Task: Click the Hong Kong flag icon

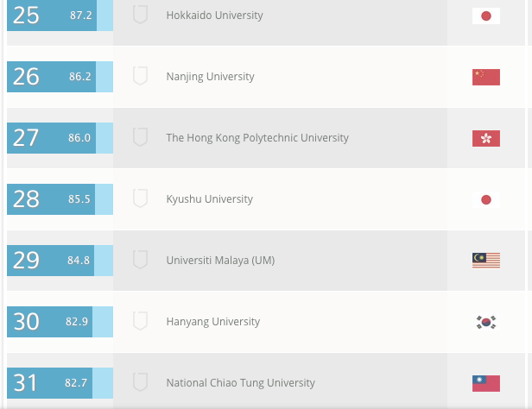Action: click(x=486, y=138)
